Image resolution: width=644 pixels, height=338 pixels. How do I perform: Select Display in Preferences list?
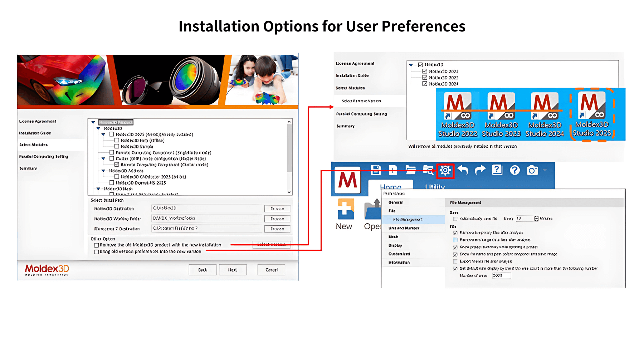click(x=395, y=245)
